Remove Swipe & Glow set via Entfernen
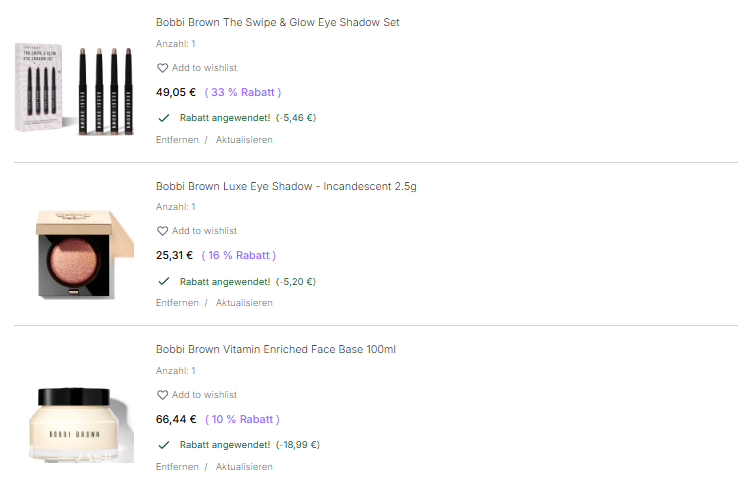The width and height of the screenshot is (744, 485). (177, 140)
